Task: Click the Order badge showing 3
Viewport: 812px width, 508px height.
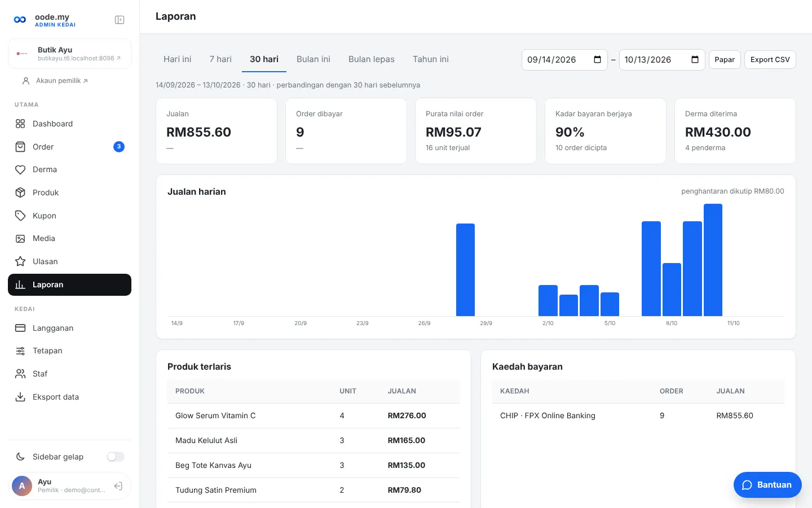Action: 119,147
